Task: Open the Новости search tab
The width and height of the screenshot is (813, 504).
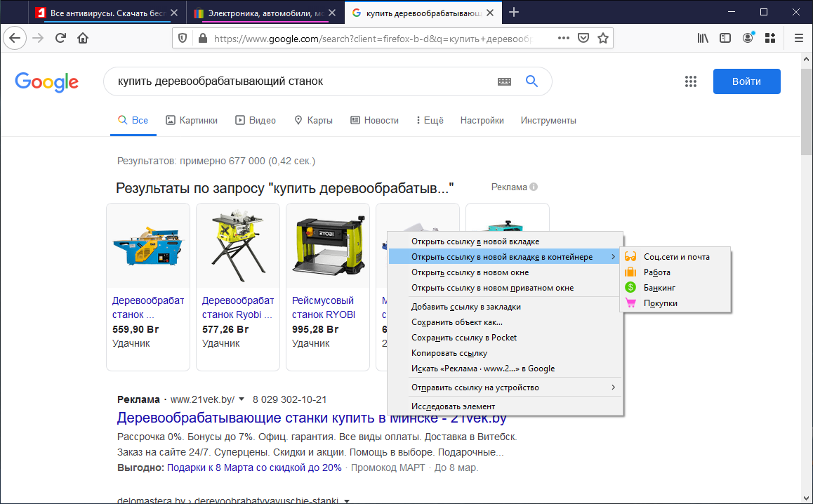Action: tap(374, 120)
